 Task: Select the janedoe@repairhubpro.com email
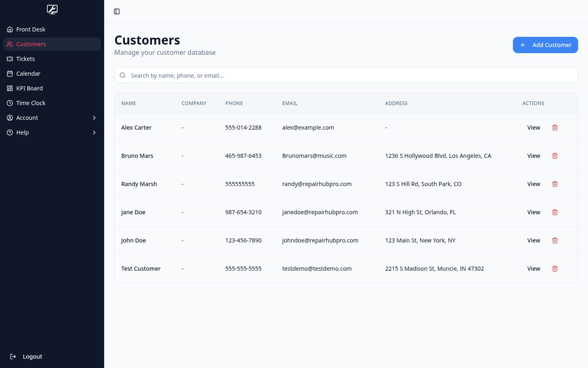point(320,212)
